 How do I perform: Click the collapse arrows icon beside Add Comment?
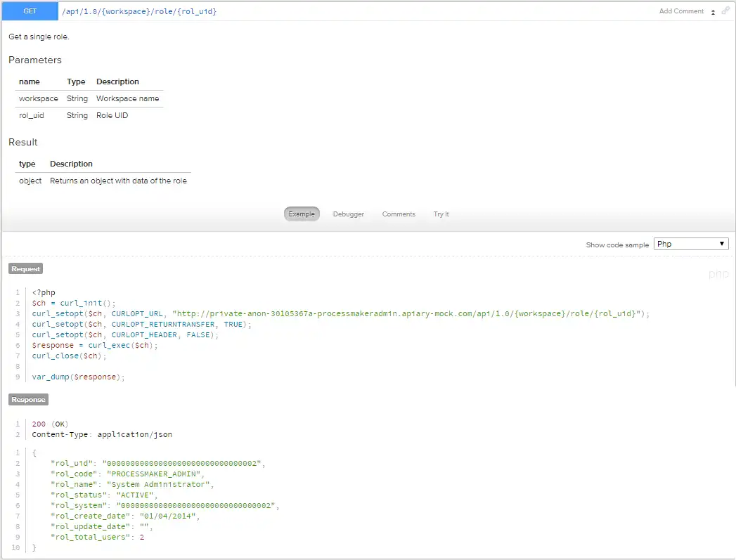[x=714, y=11]
